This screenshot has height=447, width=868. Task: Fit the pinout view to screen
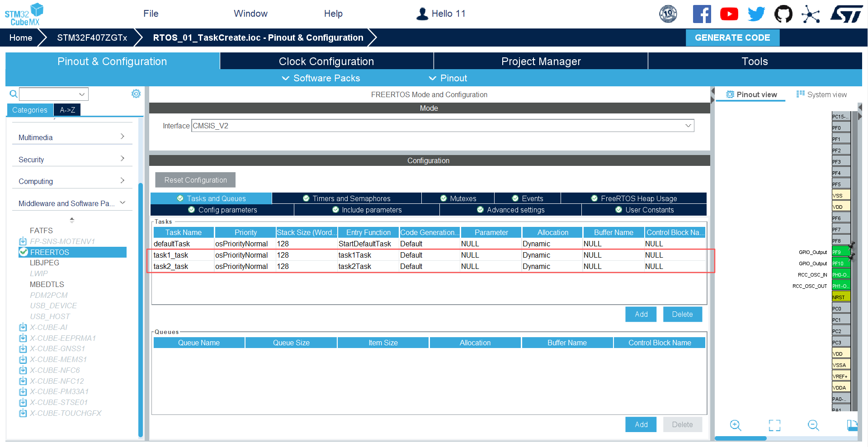pyautogui.click(x=774, y=425)
